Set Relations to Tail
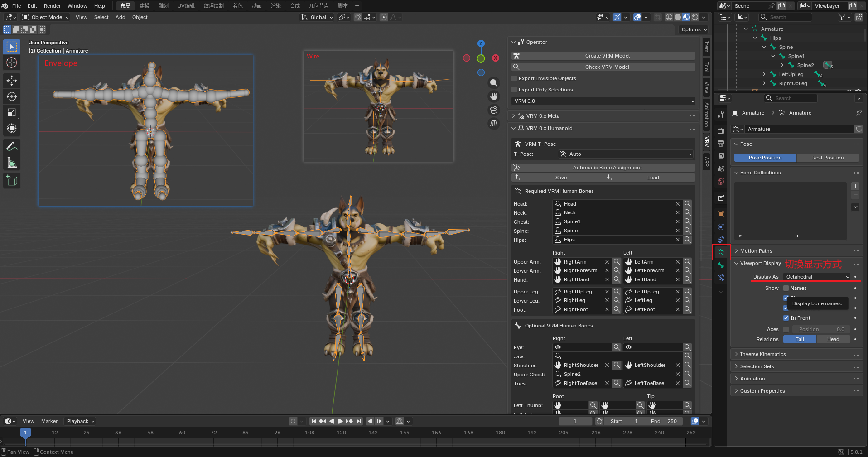Screen dimensions: 868x457 pyautogui.click(x=800, y=339)
